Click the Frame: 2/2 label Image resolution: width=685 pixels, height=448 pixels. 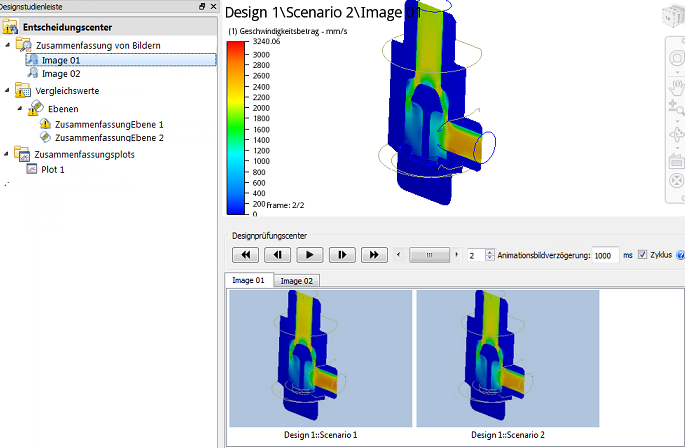click(x=285, y=205)
